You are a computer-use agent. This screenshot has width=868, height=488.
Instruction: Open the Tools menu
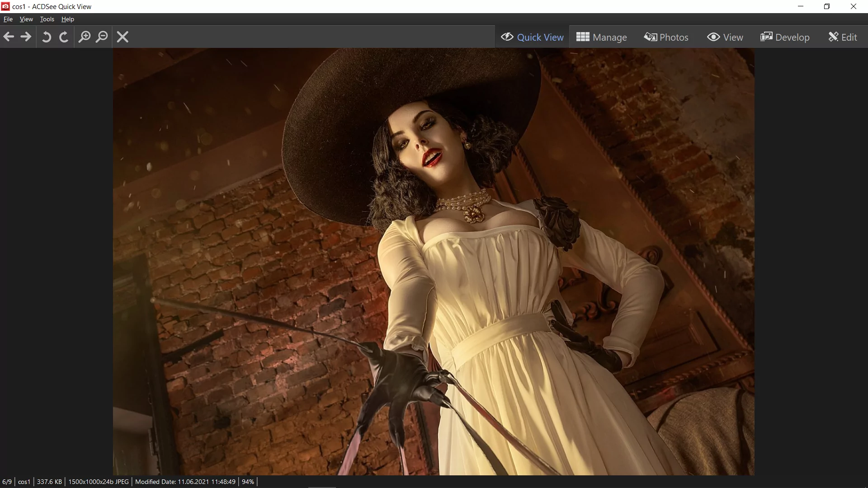tap(47, 19)
